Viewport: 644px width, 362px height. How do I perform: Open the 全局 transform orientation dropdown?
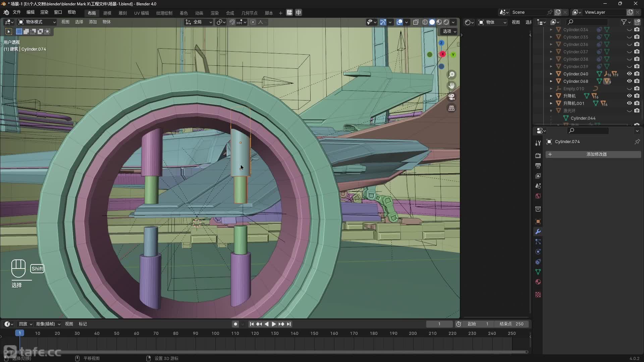(x=199, y=22)
